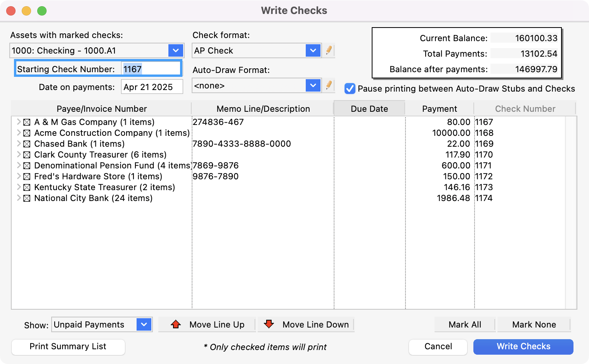589x364 pixels.
Task: Click the red up arrow Move Line Up
Action: point(176,324)
